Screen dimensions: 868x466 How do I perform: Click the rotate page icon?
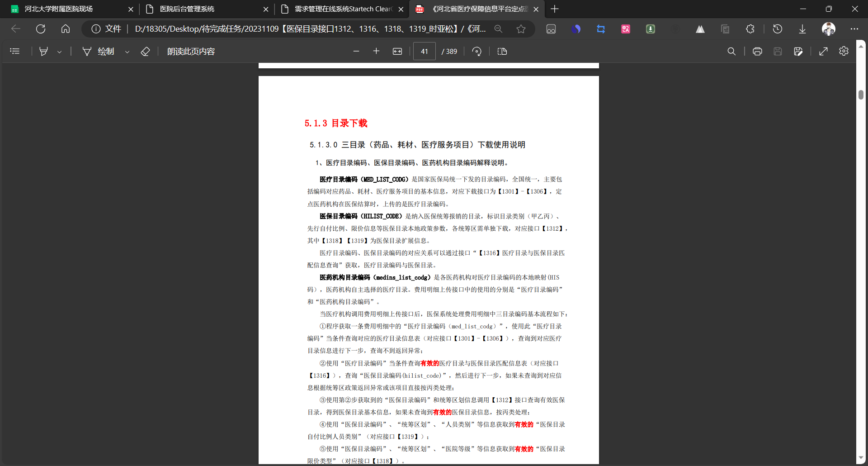[x=476, y=51]
